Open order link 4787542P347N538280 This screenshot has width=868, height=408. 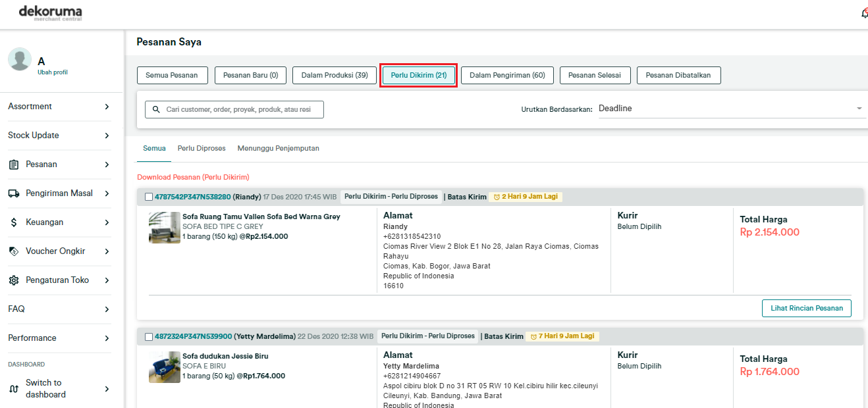pos(193,197)
